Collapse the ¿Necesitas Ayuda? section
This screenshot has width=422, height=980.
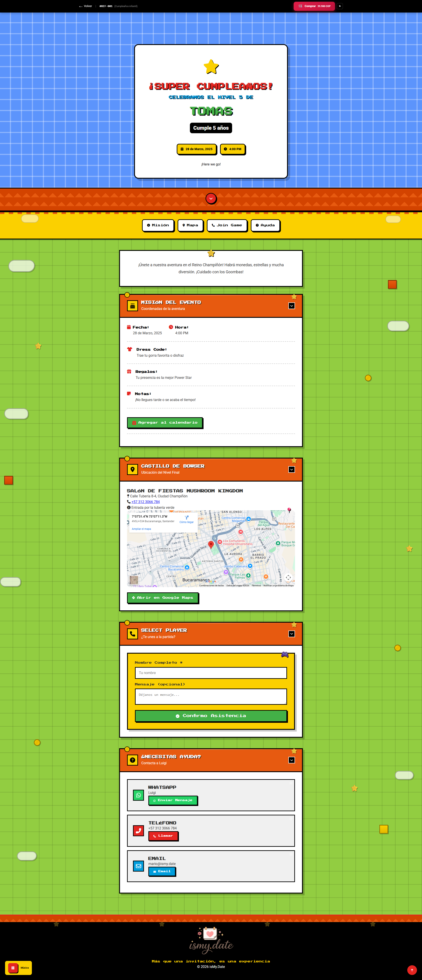pos(291,760)
